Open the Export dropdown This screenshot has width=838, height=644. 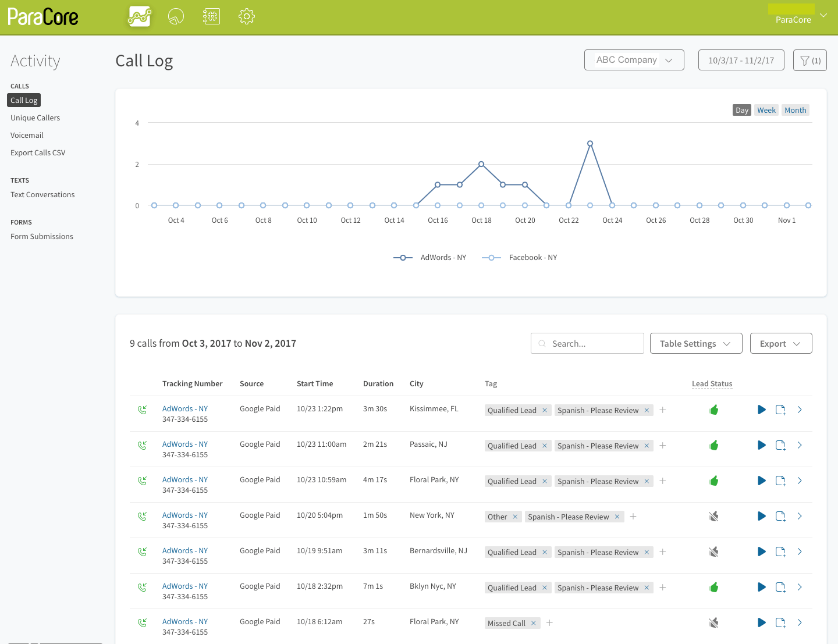click(781, 343)
